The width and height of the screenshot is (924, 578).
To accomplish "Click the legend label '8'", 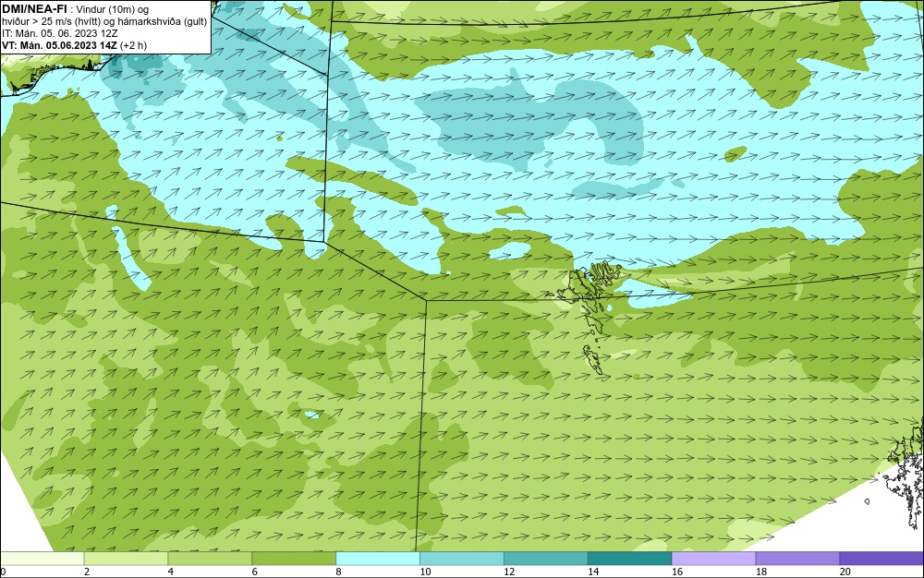I will click(338, 572).
